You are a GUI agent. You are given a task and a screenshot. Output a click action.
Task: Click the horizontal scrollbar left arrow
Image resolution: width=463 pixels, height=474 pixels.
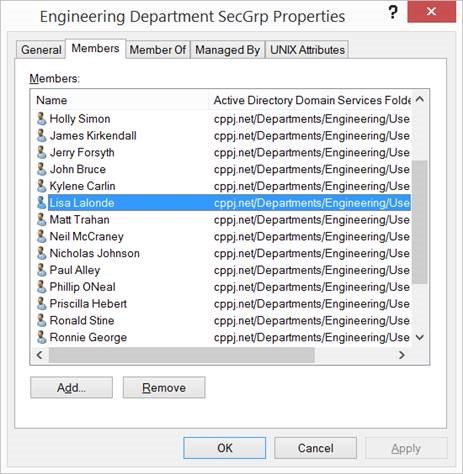coord(40,355)
